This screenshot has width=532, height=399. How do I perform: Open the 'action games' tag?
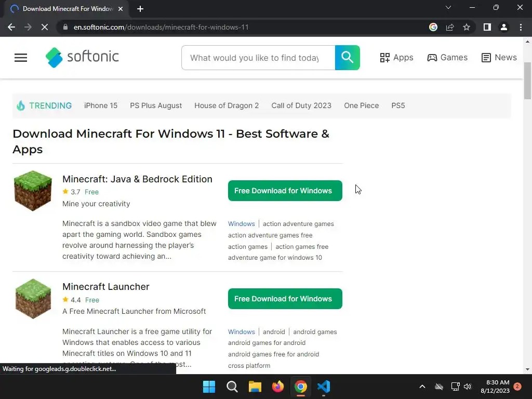click(248, 247)
